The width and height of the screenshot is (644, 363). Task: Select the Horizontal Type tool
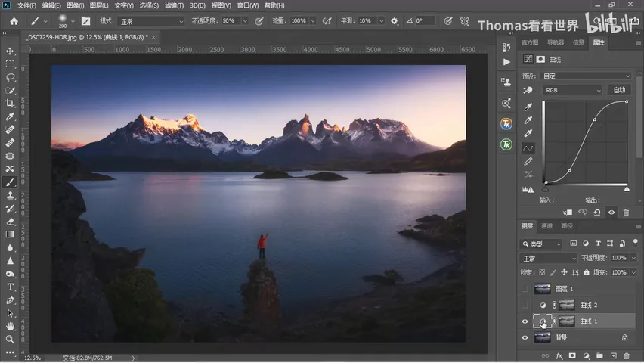11,287
